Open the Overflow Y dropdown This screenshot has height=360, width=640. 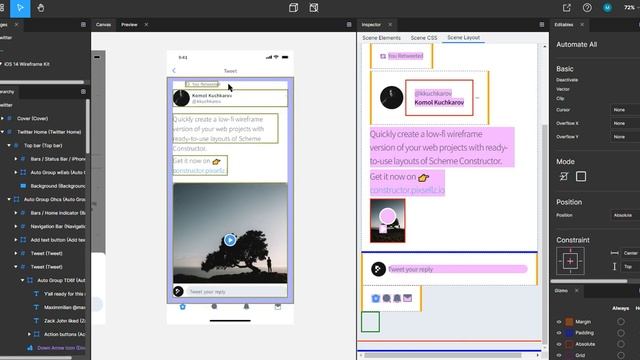(x=625, y=137)
